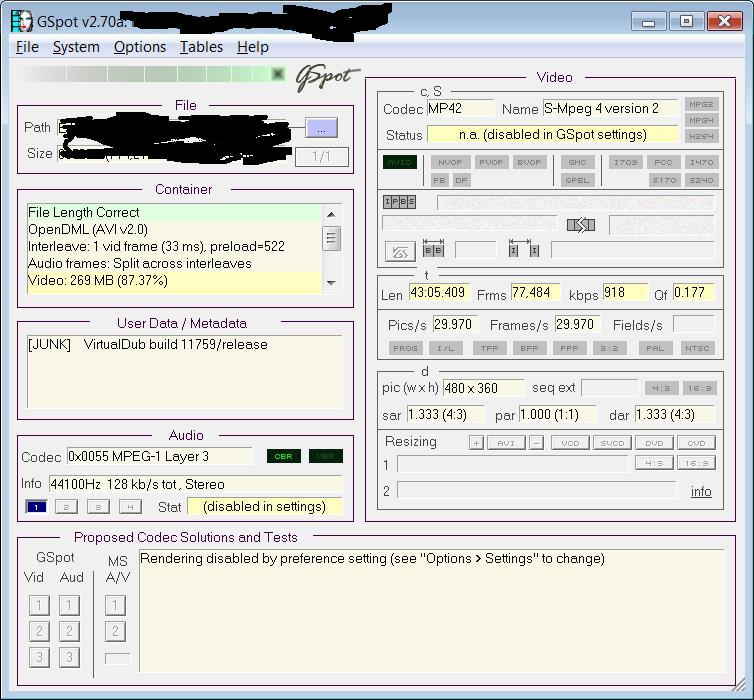Click the TFF indicator
754x700 pixels.
(490, 348)
